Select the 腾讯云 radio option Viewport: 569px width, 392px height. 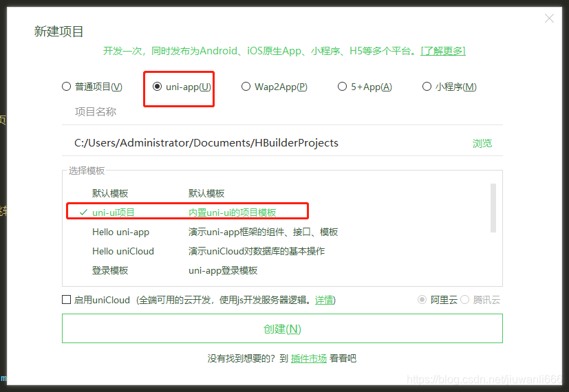pos(465,300)
